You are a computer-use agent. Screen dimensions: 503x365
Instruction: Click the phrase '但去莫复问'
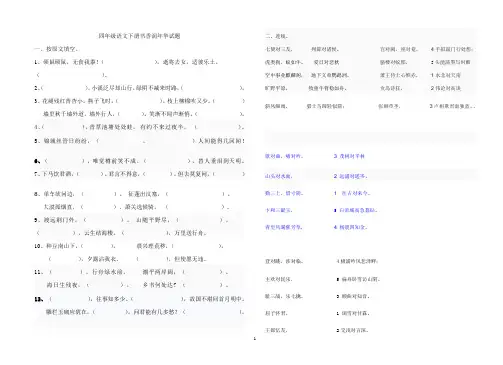(x=193, y=174)
